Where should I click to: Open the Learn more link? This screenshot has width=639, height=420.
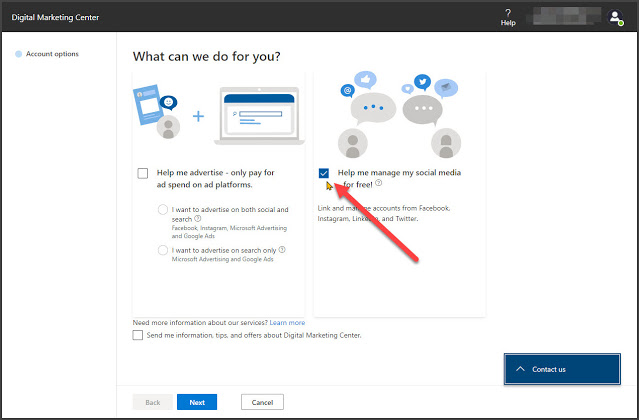pos(287,322)
